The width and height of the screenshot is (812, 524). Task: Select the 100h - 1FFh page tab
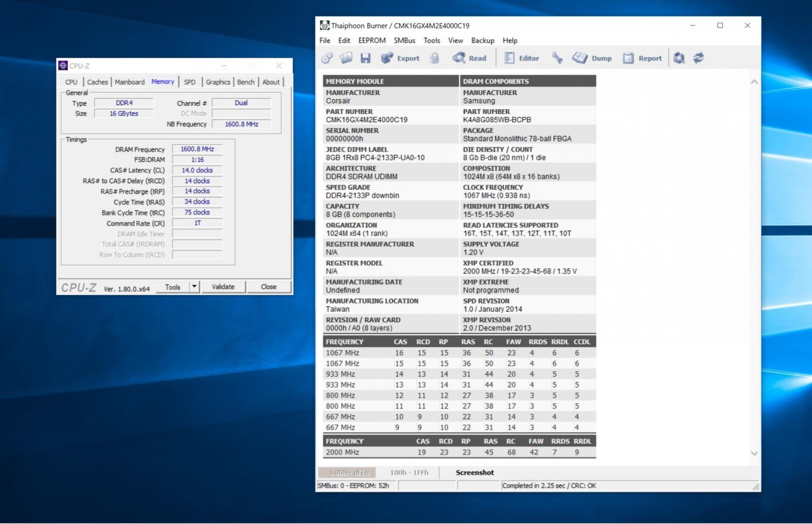point(409,473)
